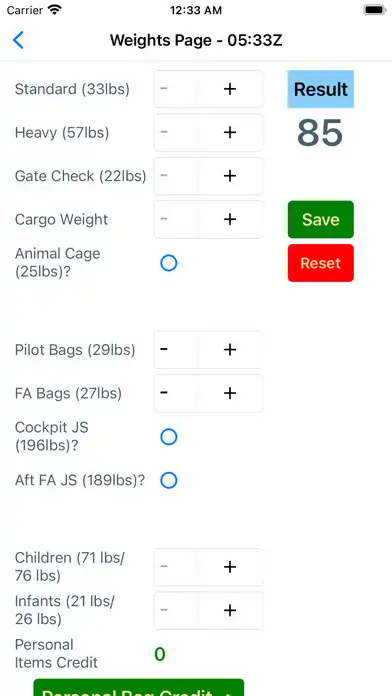Tap plus for Cargo Weight
The width and height of the screenshot is (392, 696).
230,219
